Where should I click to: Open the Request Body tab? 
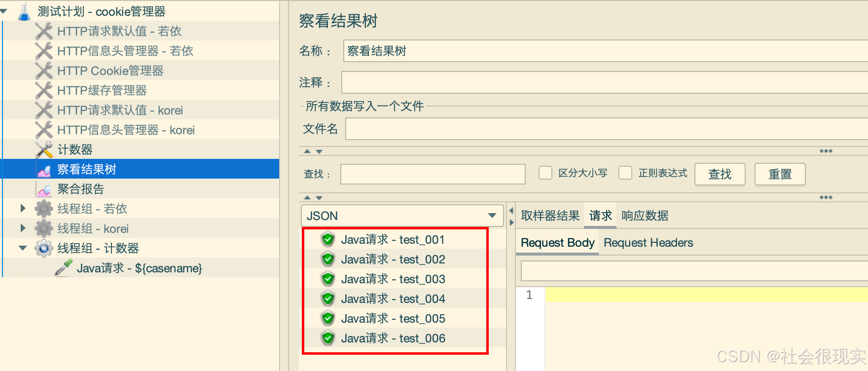[x=557, y=243]
